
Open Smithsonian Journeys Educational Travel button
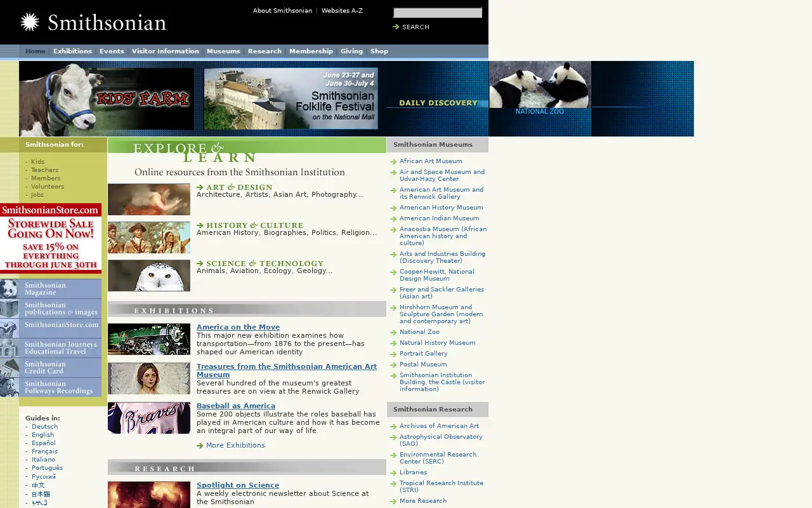point(51,348)
